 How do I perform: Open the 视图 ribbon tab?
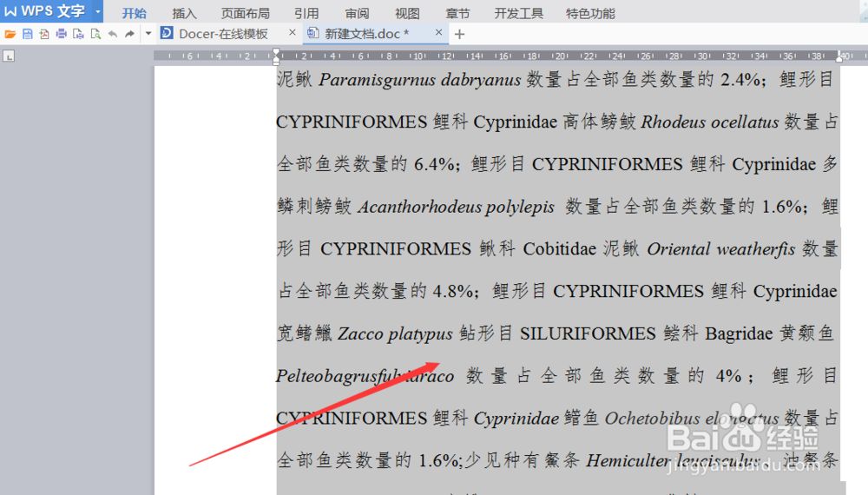pos(407,13)
